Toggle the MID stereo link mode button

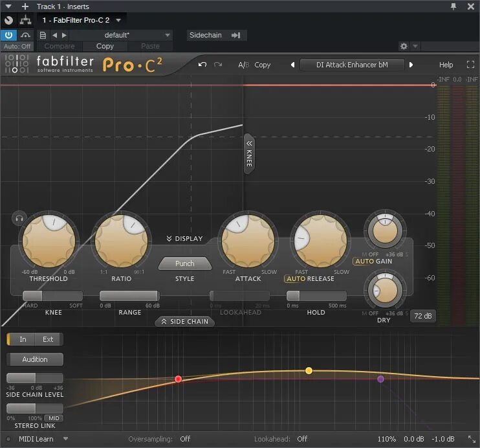[x=54, y=418]
